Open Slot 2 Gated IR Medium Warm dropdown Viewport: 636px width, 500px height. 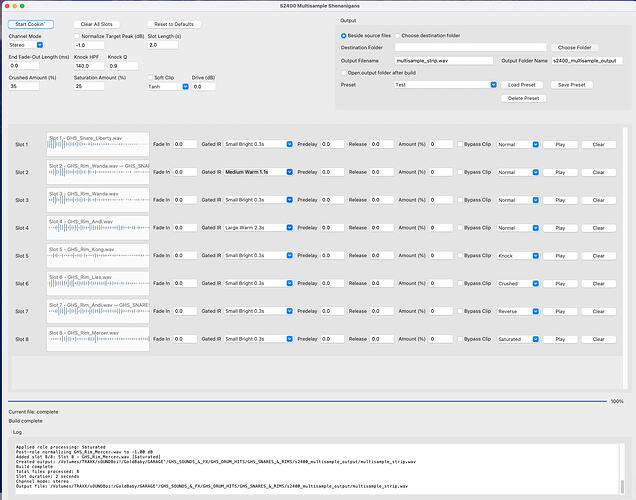click(258, 172)
